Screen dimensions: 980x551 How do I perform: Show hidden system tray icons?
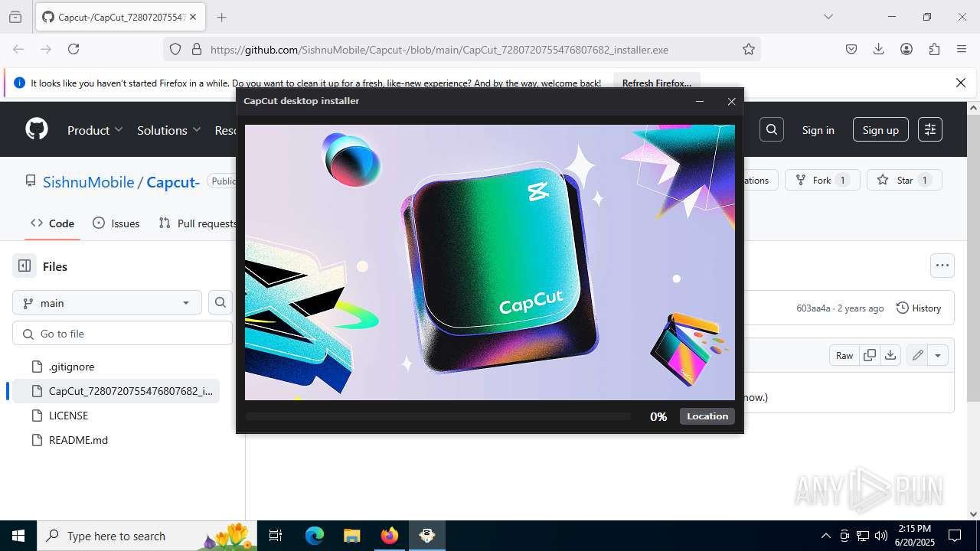825,536
